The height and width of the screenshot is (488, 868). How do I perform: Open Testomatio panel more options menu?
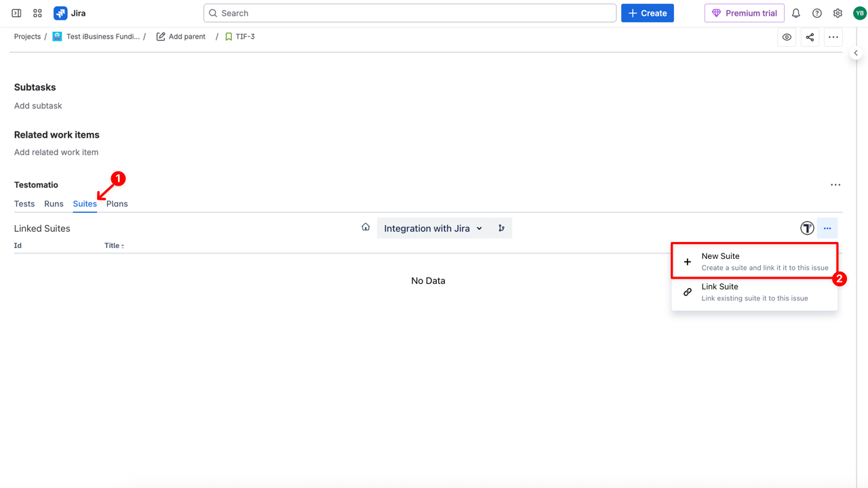(x=835, y=185)
